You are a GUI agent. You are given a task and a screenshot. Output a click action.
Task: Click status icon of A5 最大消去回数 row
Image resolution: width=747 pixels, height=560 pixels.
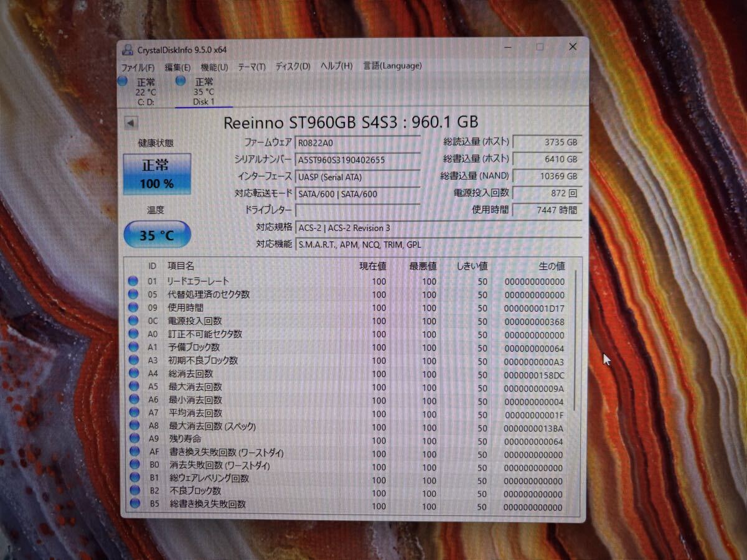coord(134,386)
